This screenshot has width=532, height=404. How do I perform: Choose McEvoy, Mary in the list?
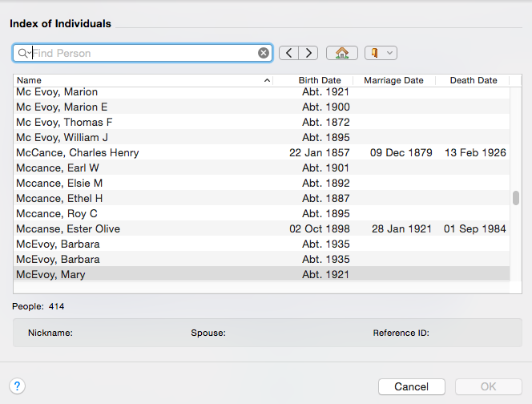coord(50,274)
